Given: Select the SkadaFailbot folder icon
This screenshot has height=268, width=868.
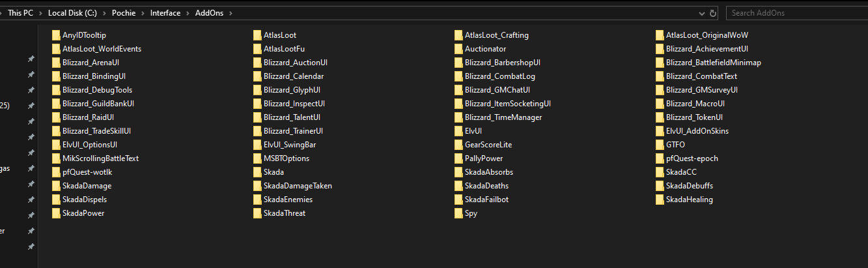Looking at the screenshot, I should (x=458, y=200).
